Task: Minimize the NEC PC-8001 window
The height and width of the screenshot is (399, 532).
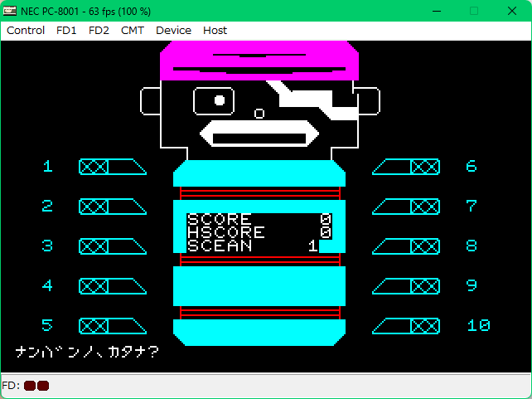Action: pos(437,12)
